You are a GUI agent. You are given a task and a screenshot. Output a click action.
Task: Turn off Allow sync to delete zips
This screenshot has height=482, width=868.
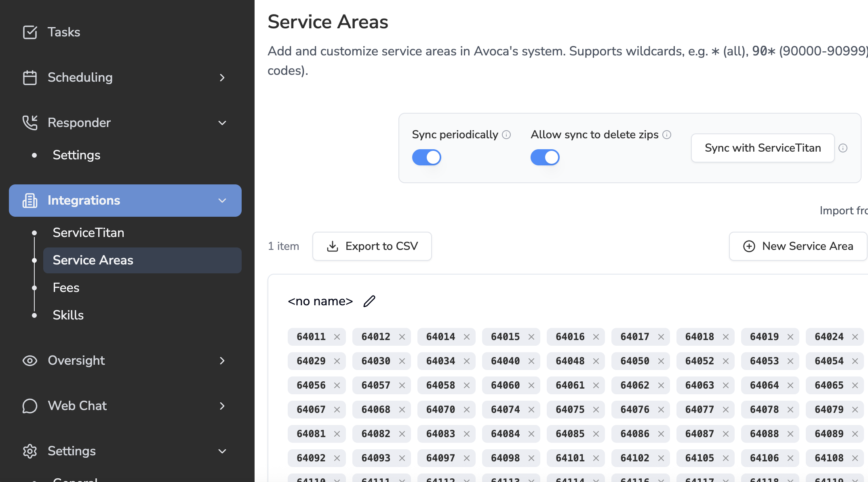click(x=545, y=157)
